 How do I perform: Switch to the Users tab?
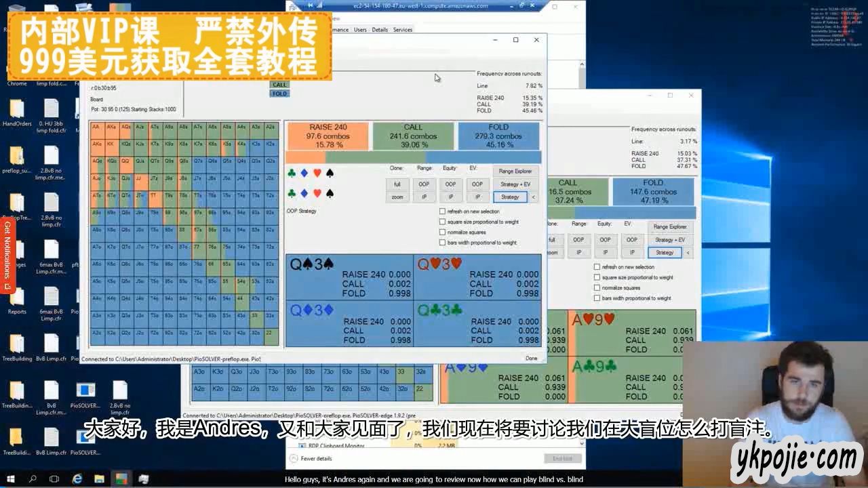(360, 30)
